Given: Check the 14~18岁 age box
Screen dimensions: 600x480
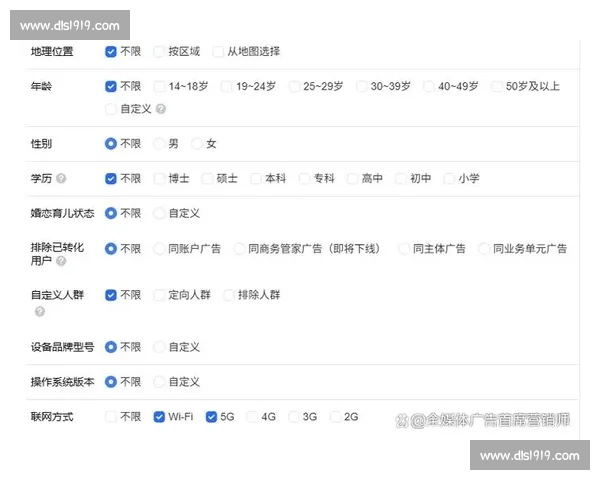Looking at the screenshot, I should point(159,87).
